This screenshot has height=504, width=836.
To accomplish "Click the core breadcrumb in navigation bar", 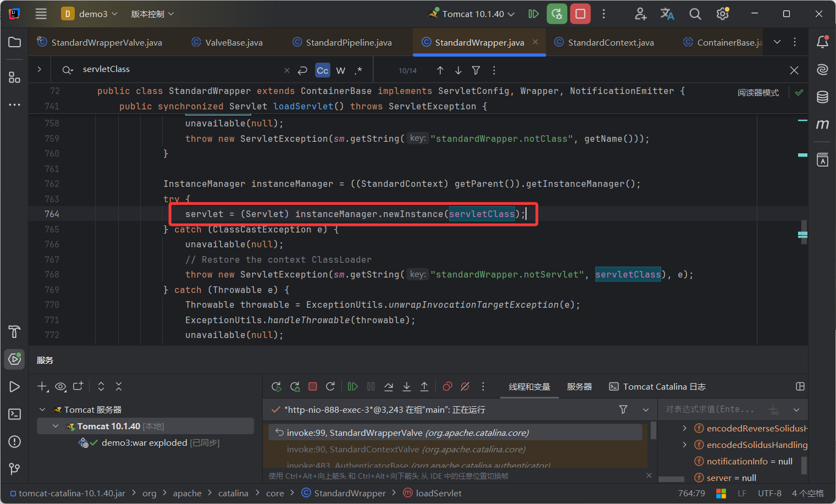I will [275, 494].
